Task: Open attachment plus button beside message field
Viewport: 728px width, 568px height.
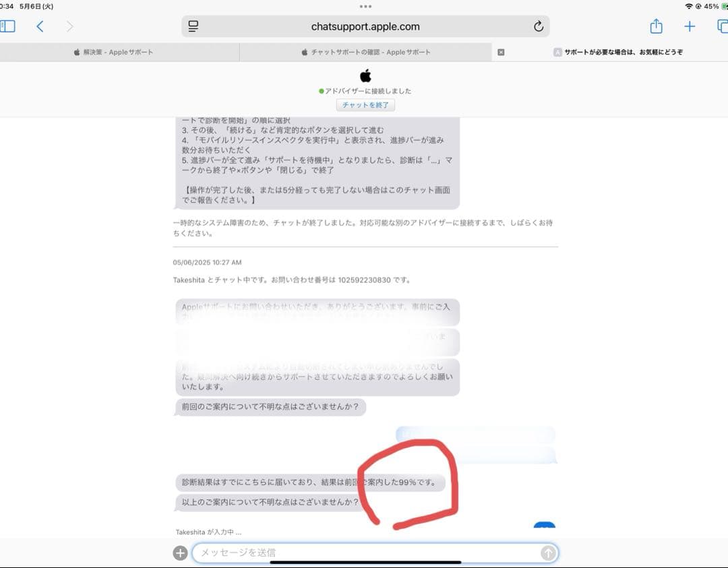Action: tap(180, 553)
